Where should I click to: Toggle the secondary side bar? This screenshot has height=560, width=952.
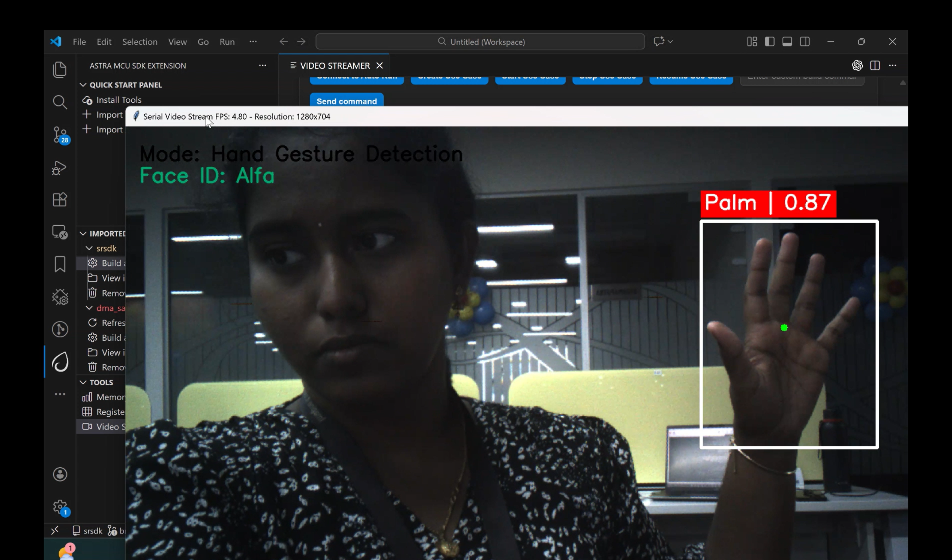805,42
